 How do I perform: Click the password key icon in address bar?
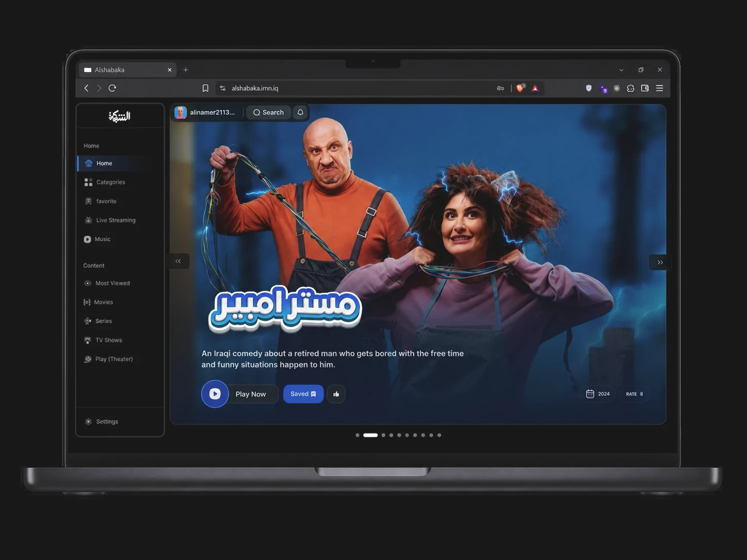click(500, 88)
